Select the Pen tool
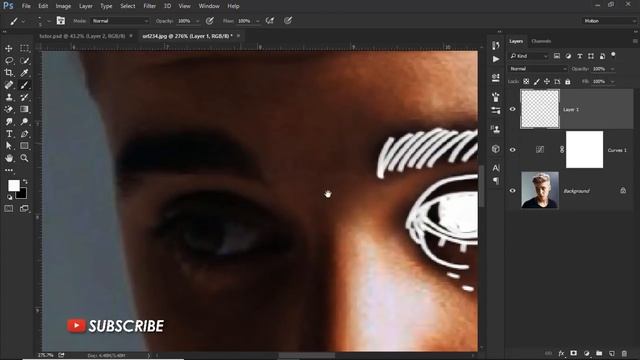 coord(24,134)
